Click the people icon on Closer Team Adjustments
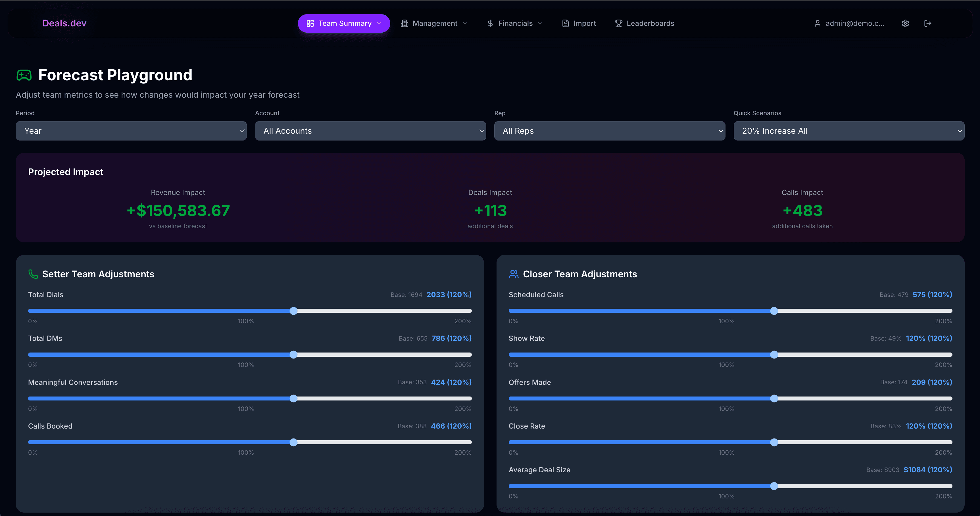This screenshot has height=516, width=980. (514, 274)
